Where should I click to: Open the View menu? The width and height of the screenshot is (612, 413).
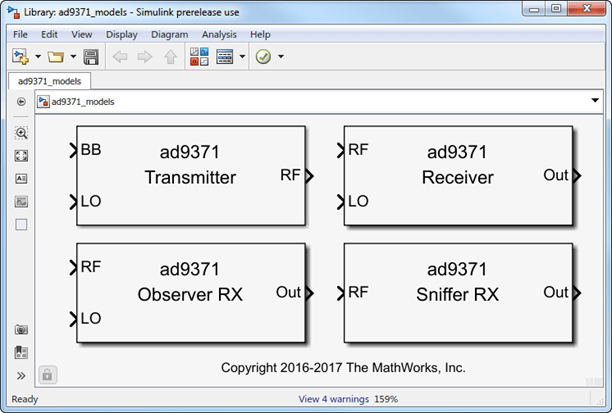point(82,34)
